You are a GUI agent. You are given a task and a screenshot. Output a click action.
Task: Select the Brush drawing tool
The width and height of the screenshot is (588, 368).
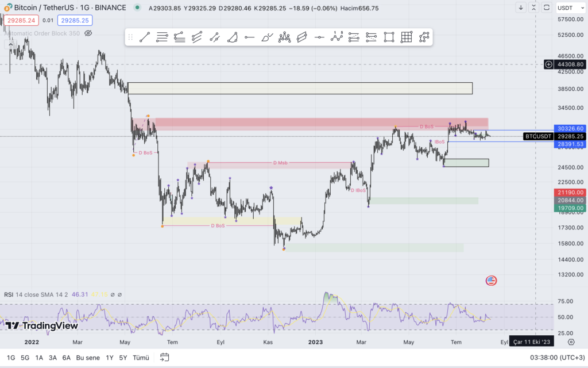[267, 37]
